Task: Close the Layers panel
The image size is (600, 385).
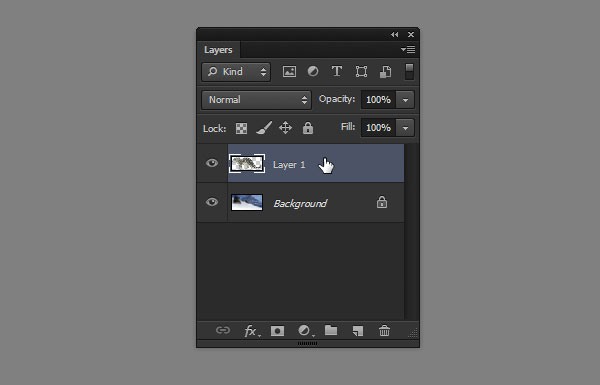Action: click(x=411, y=34)
